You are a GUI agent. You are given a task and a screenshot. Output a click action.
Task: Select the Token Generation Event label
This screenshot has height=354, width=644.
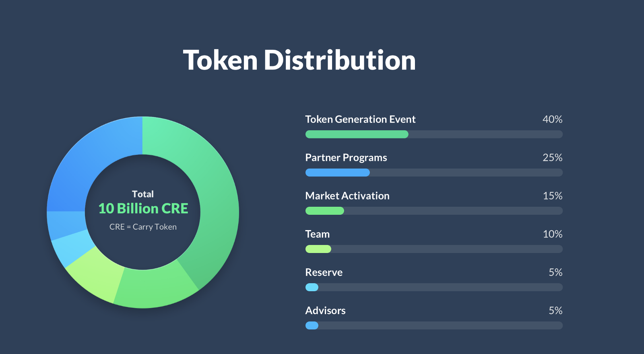[x=360, y=119]
